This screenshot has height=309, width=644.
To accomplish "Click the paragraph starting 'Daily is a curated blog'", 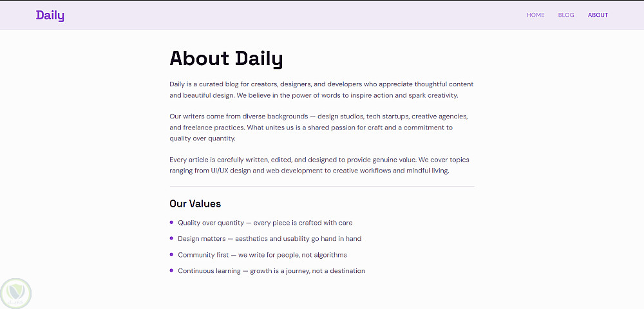I will pos(321,89).
